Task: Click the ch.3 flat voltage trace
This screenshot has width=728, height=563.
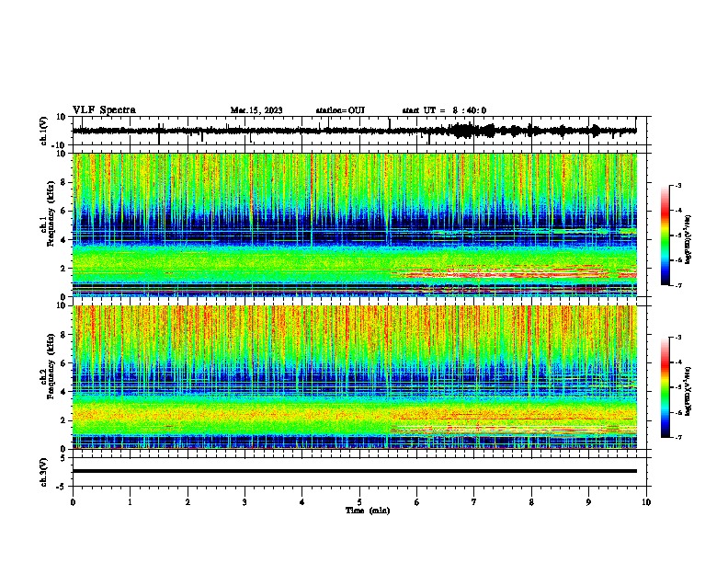Action: [354, 471]
